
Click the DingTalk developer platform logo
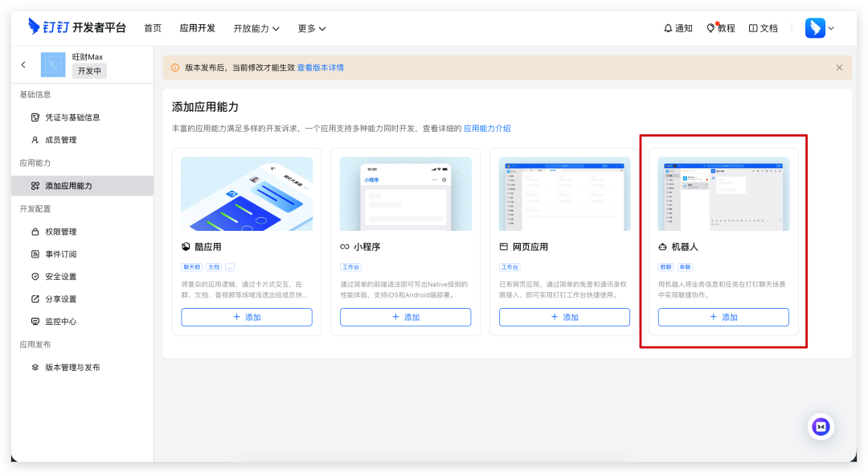click(x=76, y=27)
